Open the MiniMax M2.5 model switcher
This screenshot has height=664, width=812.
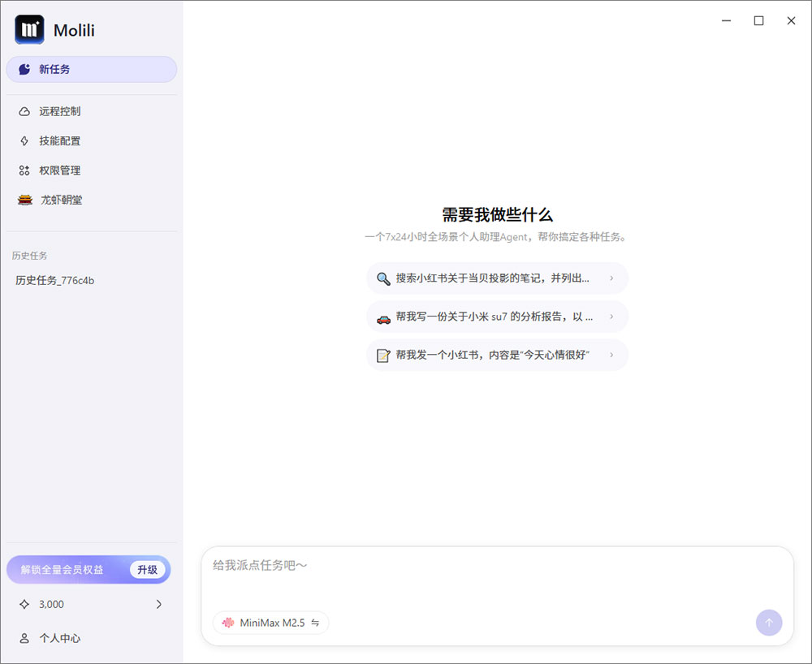tap(270, 623)
